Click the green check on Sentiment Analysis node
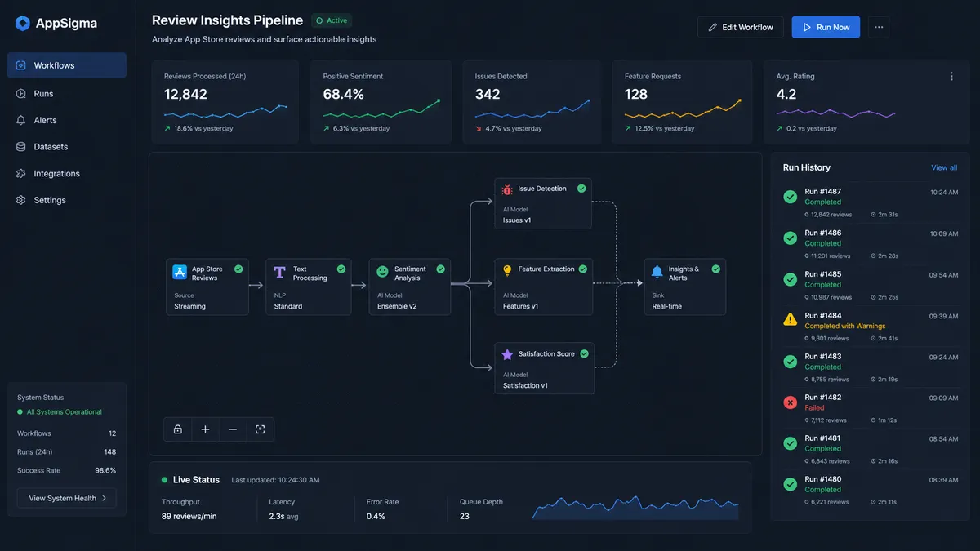 [440, 269]
